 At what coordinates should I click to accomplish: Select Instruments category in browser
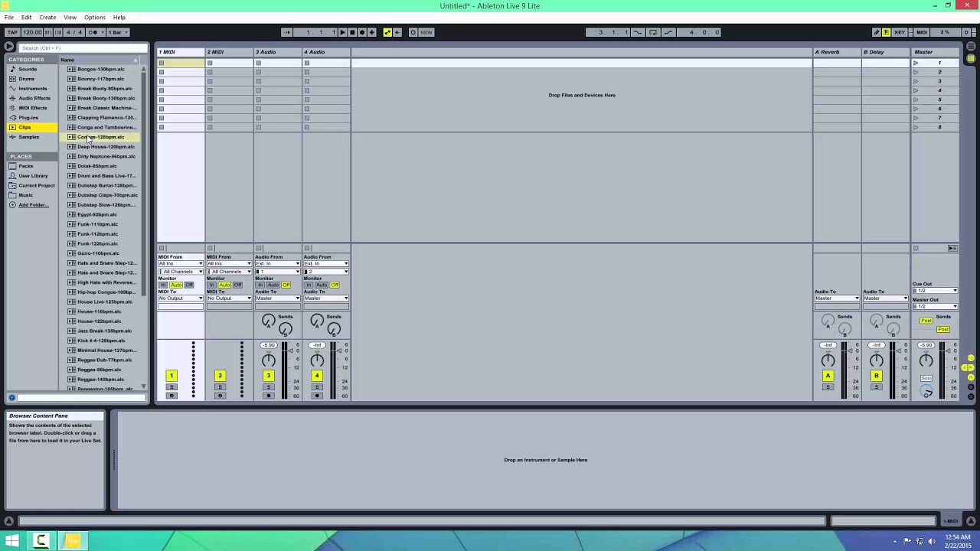pyautogui.click(x=32, y=89)
